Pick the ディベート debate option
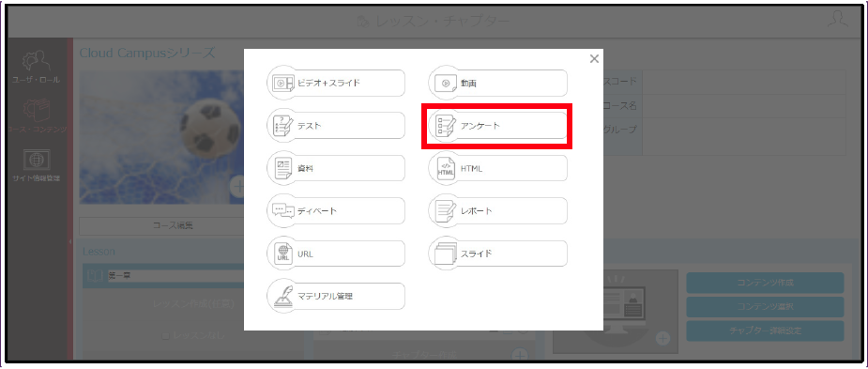The height and width of the screenshot is (369, 868). click(336, 211)
